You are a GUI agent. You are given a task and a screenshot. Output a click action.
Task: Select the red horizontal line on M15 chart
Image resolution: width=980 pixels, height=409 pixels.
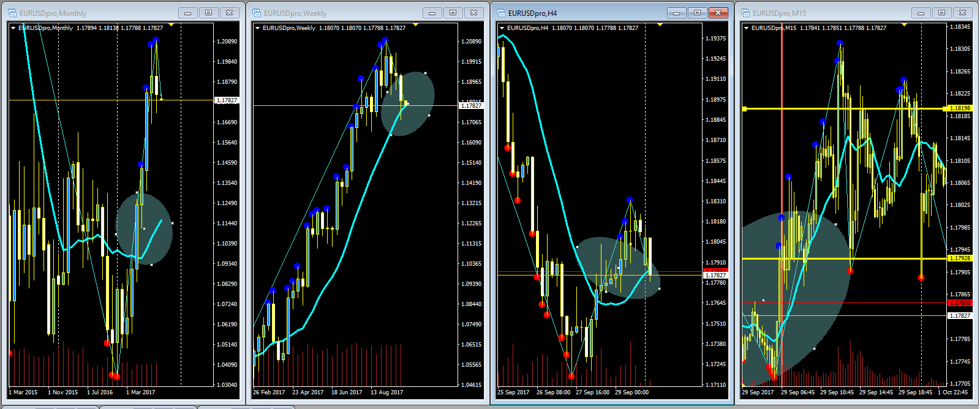(x=845, y=303)
